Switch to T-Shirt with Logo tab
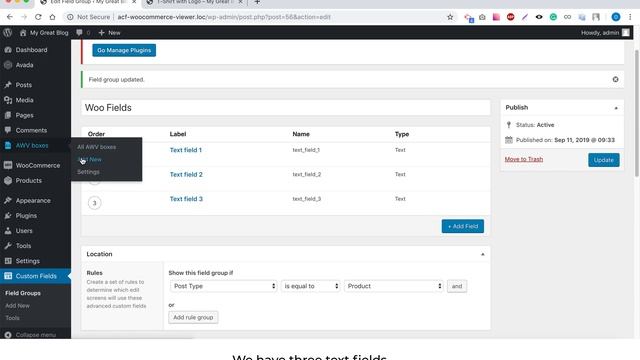The height and width of the screenshot is (360, 640). coord(195,2)
